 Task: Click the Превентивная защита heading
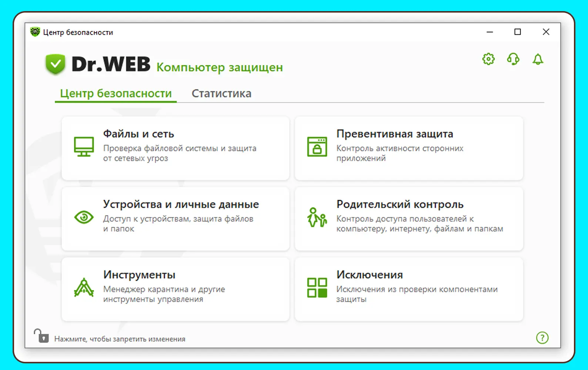[395, 134]
